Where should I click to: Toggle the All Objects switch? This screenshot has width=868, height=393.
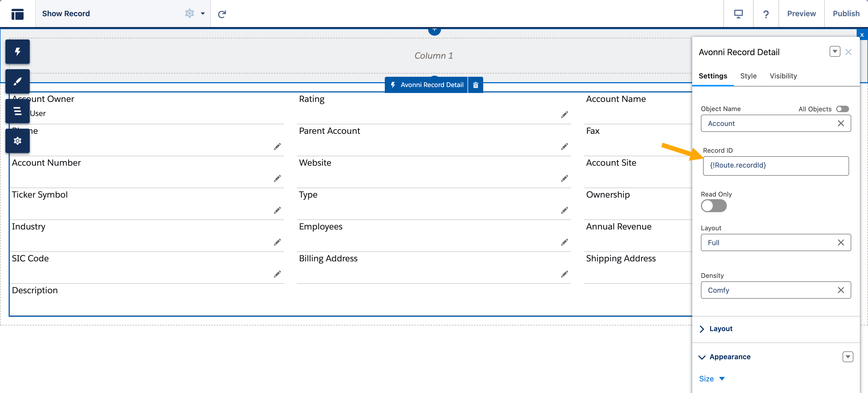pos(842,109)
